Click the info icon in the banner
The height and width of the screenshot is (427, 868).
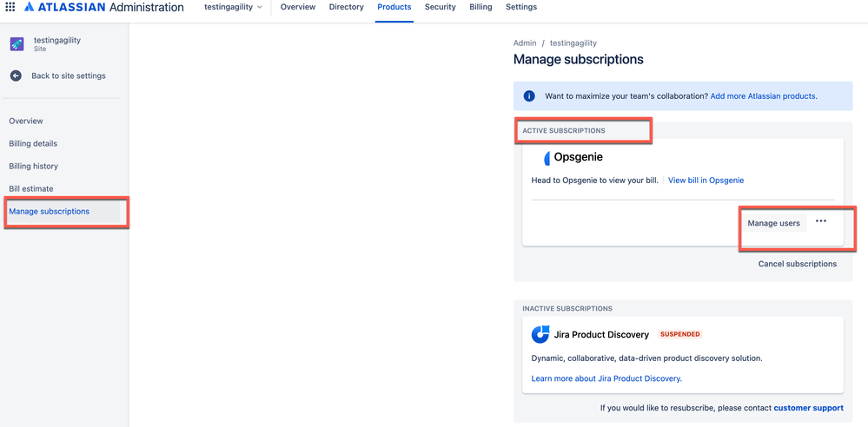point(529,96)
